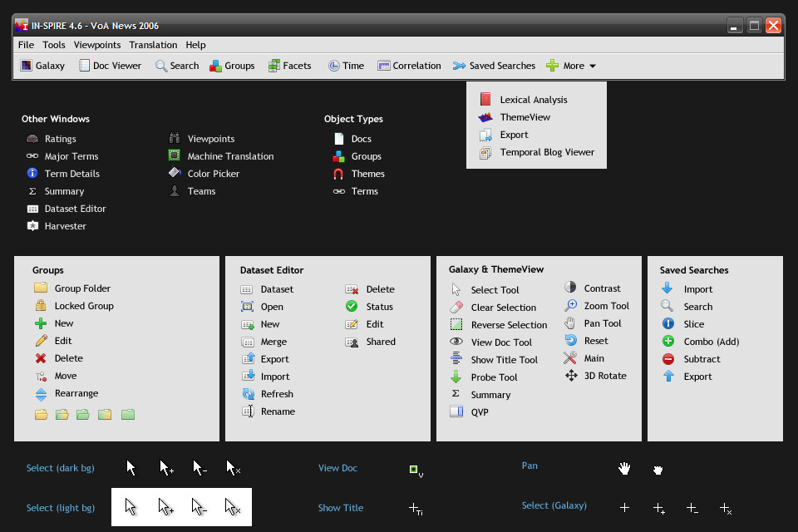Click the Harvester icon in Other Windows
Image resolution: width=798 pixels, height=532 pixels.
point(32,226)
